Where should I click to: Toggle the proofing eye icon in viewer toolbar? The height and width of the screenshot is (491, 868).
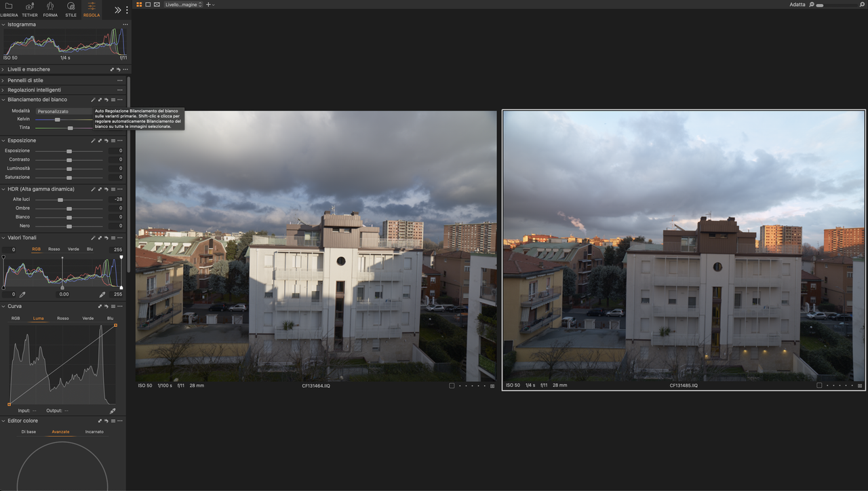(157, 5)
